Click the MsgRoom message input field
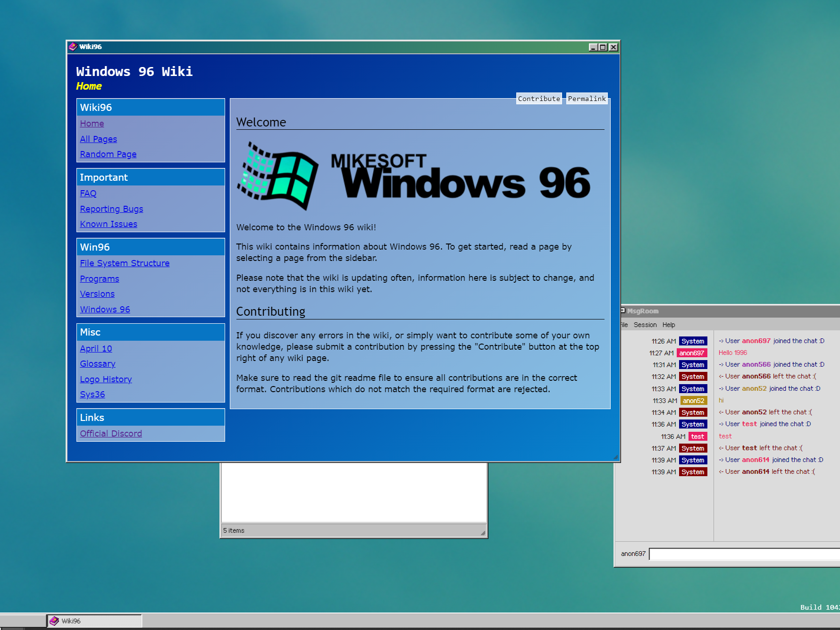Screen dimensions: 840x630 tap(744, 554)
